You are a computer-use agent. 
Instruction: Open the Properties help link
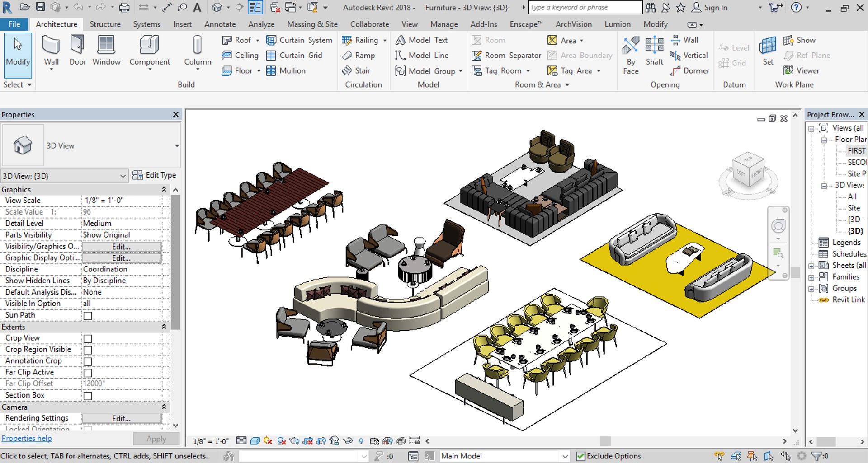click(x=27, y=439)
